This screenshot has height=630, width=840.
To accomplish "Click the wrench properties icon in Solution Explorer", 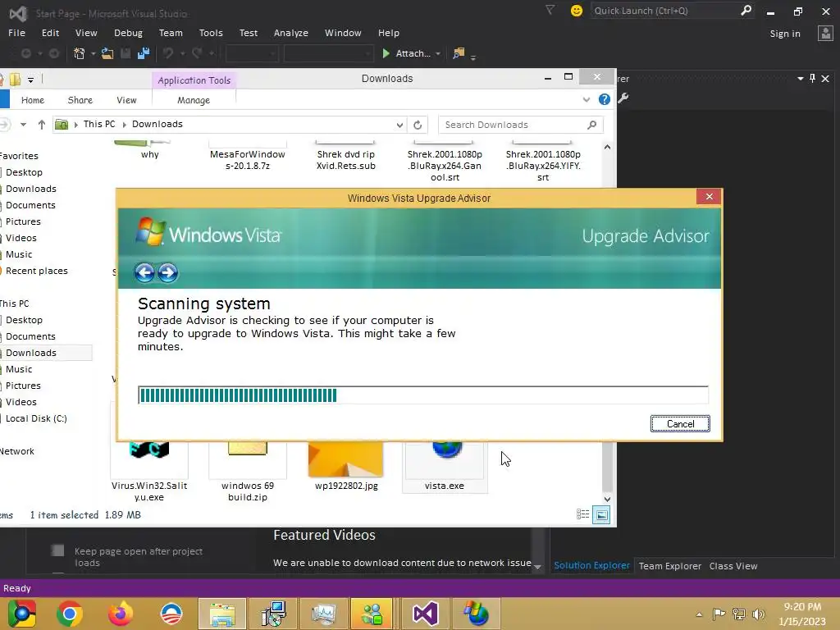I will 623,98.
